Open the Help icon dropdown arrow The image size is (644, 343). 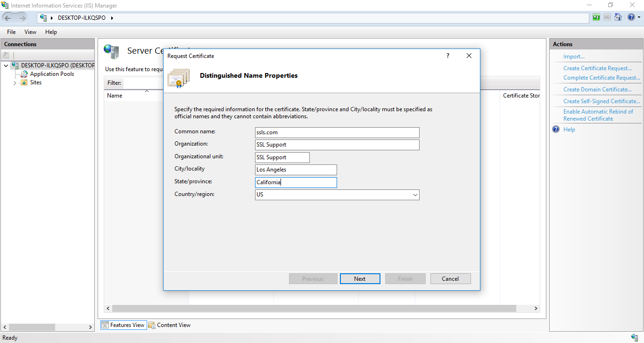[x=638, y=17]
